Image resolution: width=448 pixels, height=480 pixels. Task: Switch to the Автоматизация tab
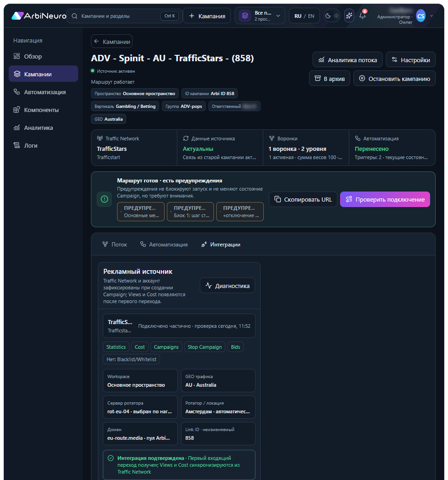pyautogui.click(x=164, y=244)
